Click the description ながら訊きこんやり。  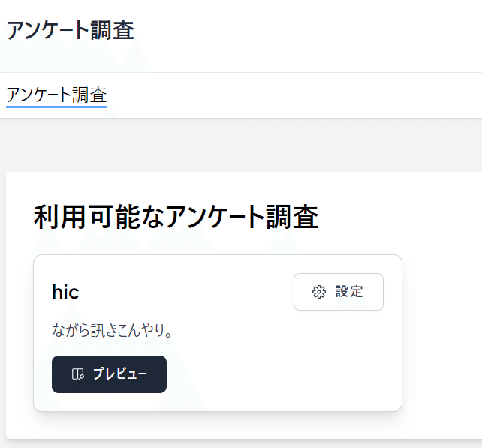pyautogui.click(x=112, y=331)
